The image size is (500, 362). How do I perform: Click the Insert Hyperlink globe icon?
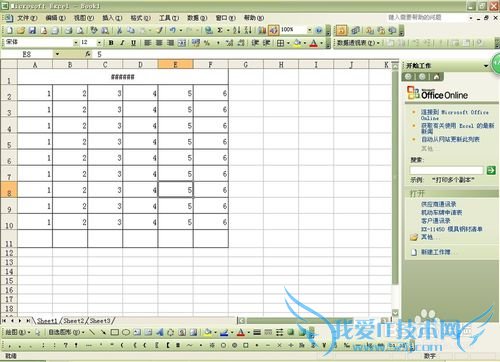[x=209, y=30]
